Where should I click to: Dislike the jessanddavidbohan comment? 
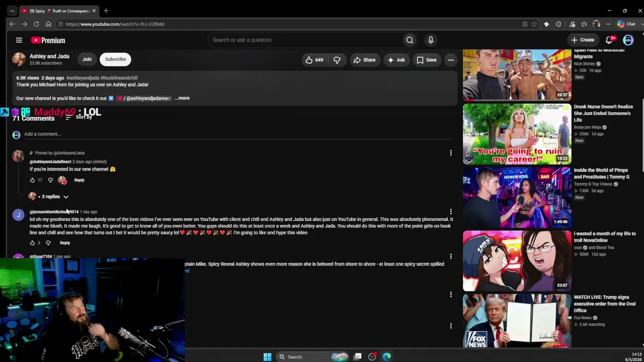click(x=48, y=243)
